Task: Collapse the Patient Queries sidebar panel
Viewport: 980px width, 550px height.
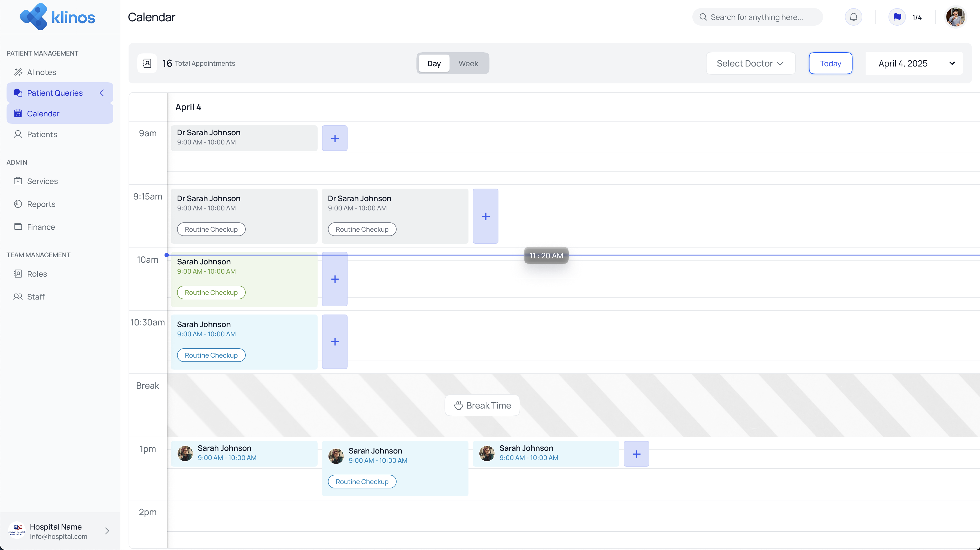Action: pos(102,92)
